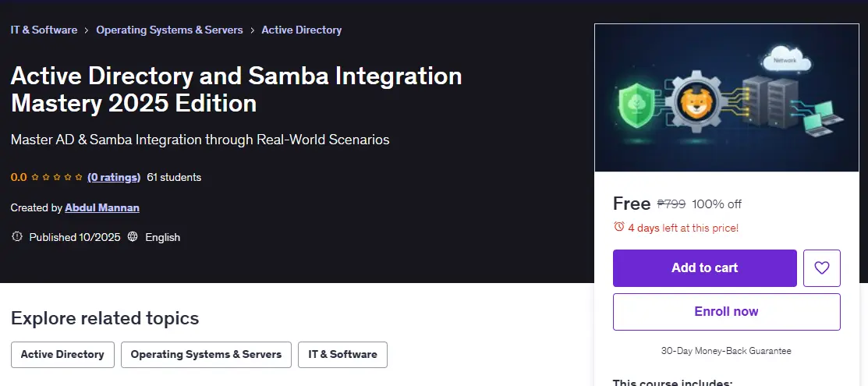This screenshot has width=868, height=386.
Task: Click the first breadcrumb chevron separator
Action: pos(87,30)
